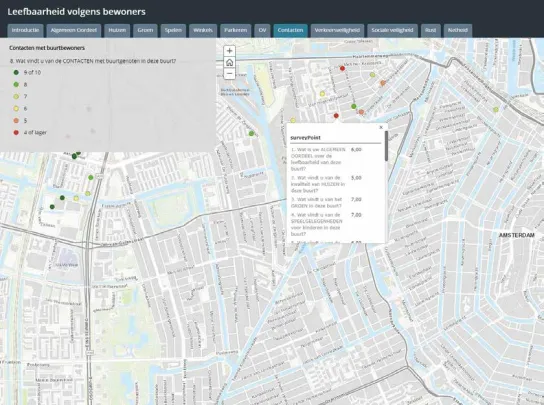
Task: Select the Winkels tab
Action: click(x=203, y=31)
